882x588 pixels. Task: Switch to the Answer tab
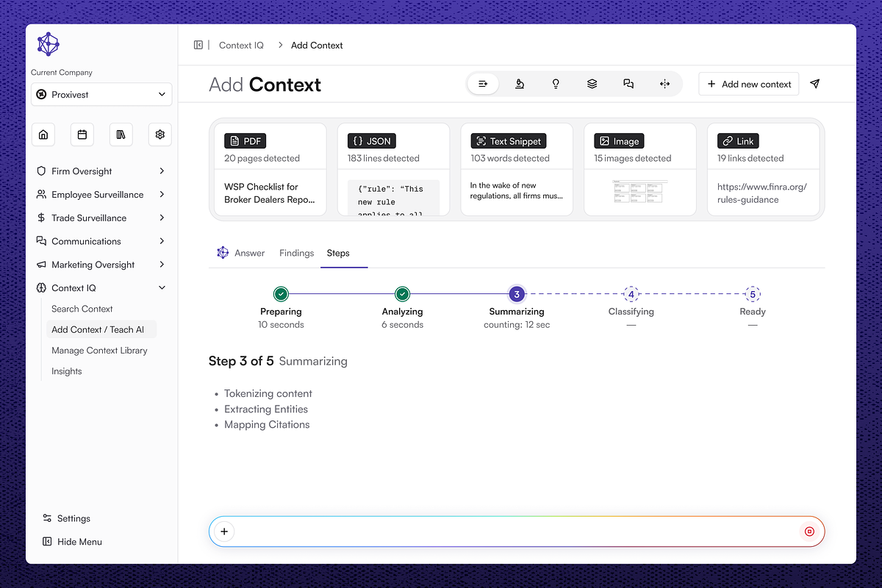(x=250, y=253)
